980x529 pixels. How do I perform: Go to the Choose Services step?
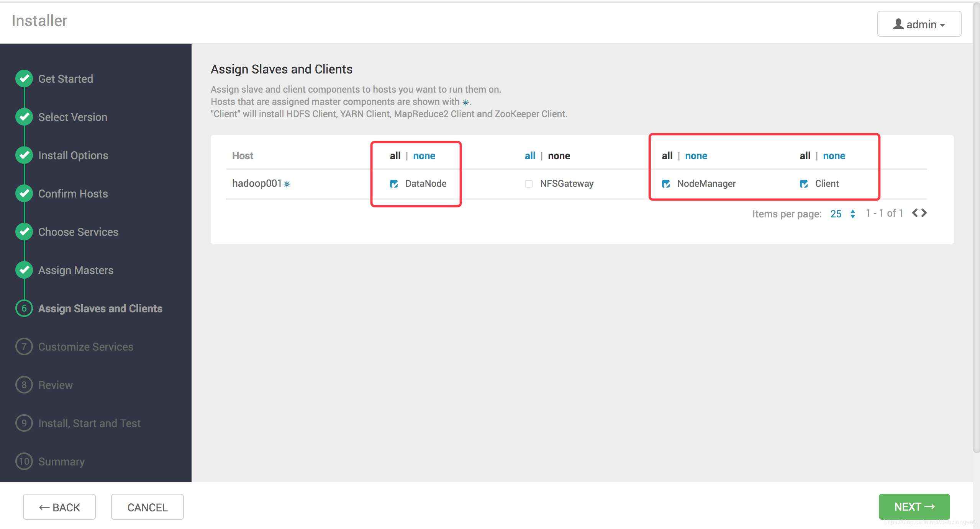tap(78, 232)
